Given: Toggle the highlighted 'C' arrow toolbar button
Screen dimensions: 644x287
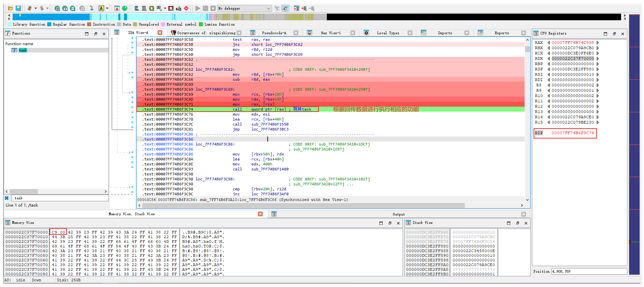Looking at the screenshot, I should (285, 8).
